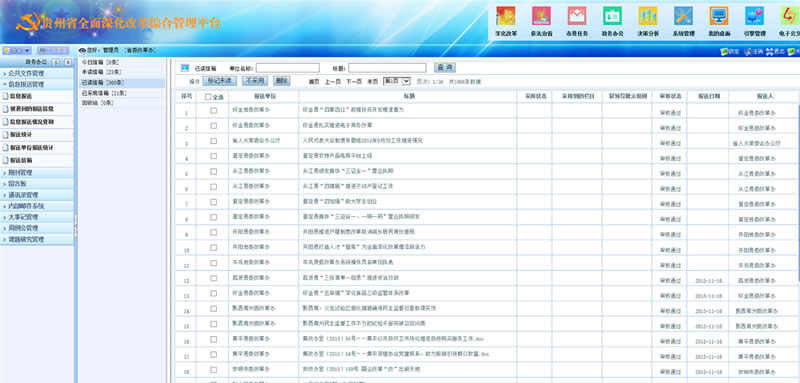Image resolution: width=800 pixels, height=383 pixels.
Task: Open 信息报送情况查询 in the sidebar
Action: [x=32, y=122]
